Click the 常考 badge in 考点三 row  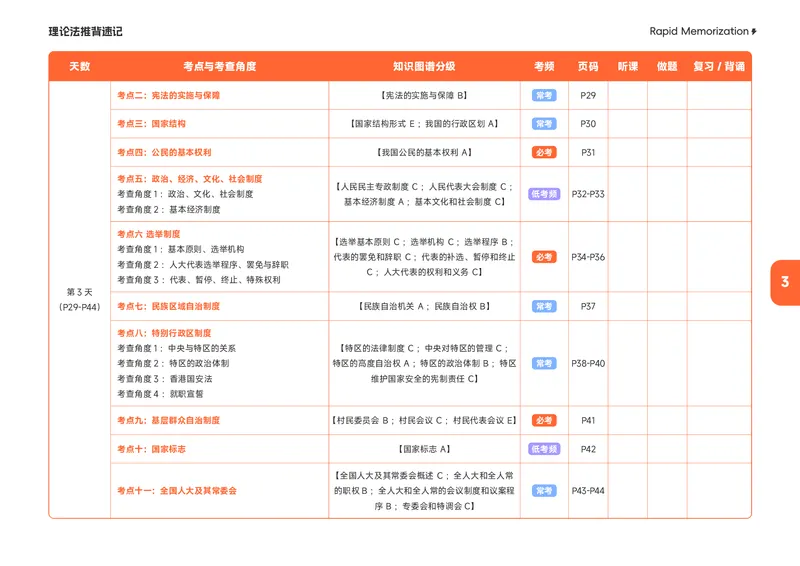pos(544,124)
